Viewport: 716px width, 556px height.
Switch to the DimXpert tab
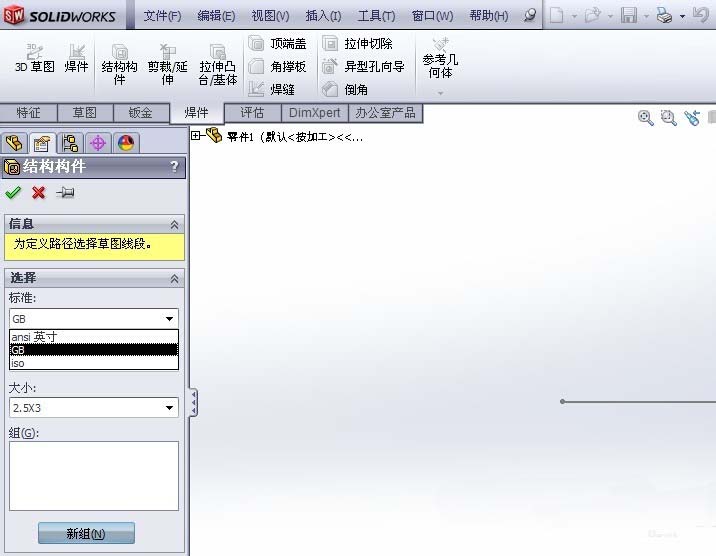(315, 113)
